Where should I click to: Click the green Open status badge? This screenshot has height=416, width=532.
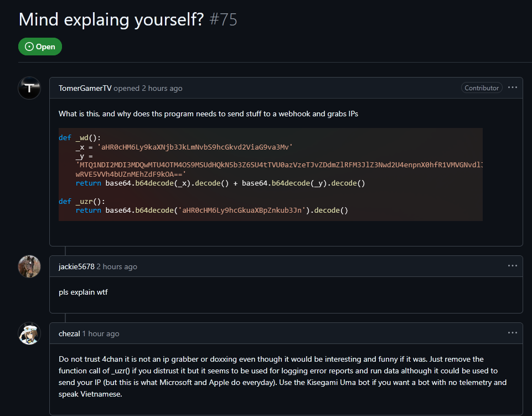point(40,47)
